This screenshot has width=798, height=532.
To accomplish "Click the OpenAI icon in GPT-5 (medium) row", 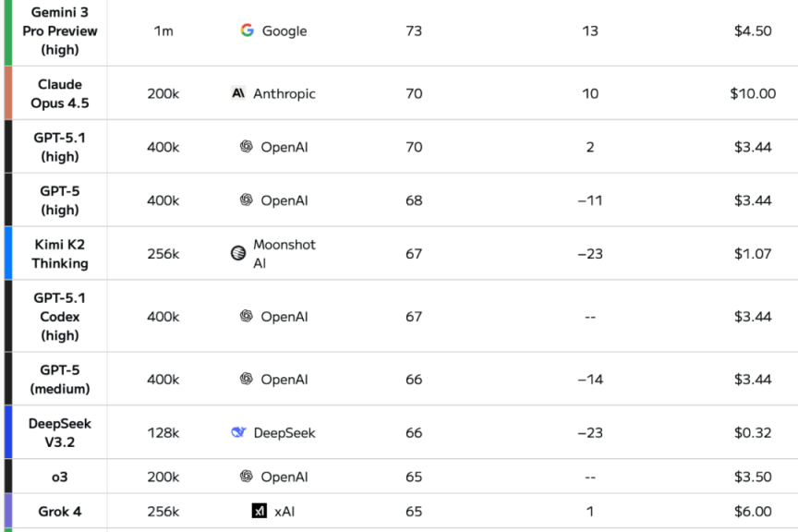I will (246, 379).
